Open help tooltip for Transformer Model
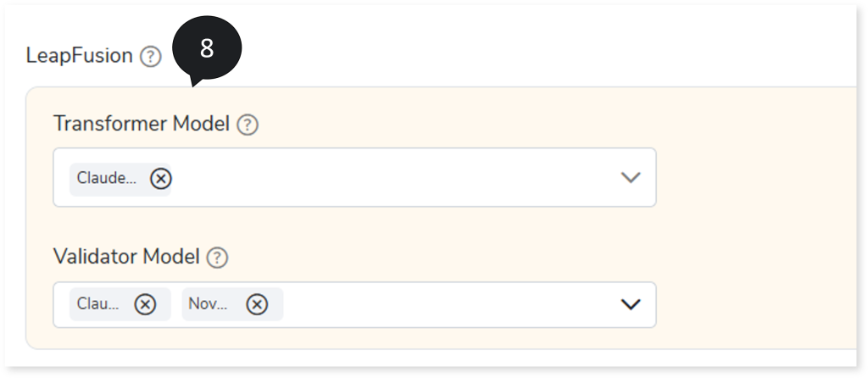The width and height of the screenshot is (868, 378). (x=247, y=125)
